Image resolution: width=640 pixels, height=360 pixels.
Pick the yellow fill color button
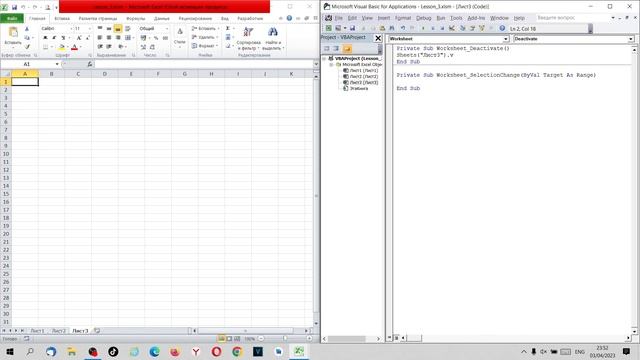(62, 47)
